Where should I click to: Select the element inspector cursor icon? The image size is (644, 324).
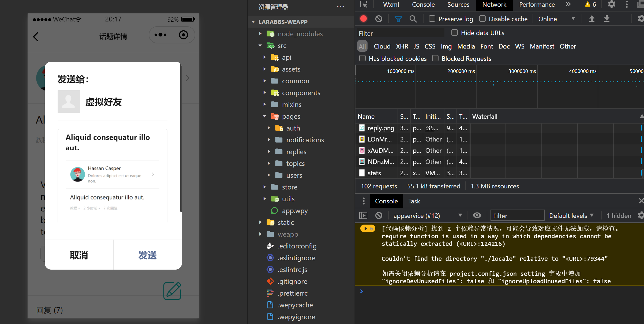pyautogui.click(x=364, y=4)
